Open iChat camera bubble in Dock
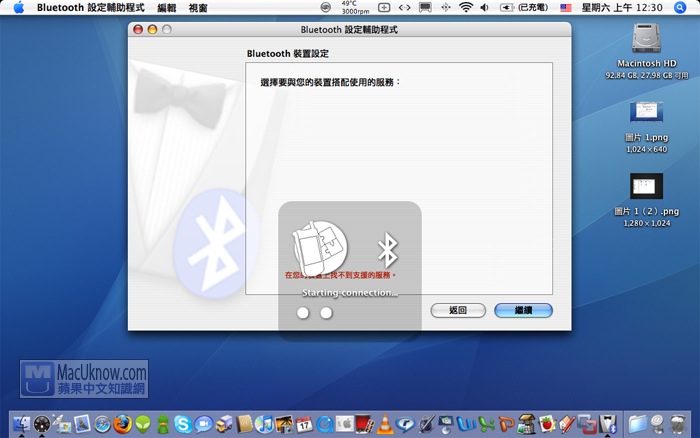Image resolution: width=700 pixels, height=438 pixels. (203, 424)
